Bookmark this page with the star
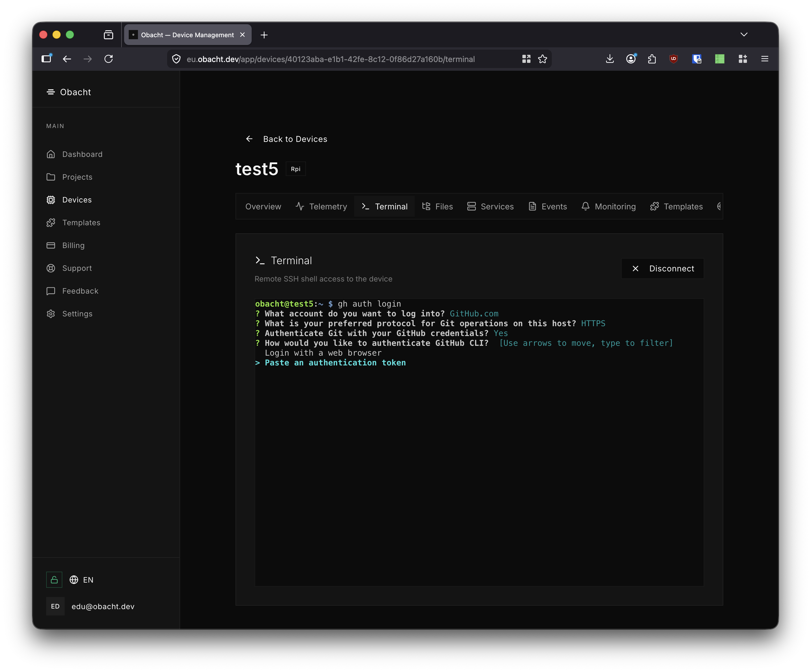This screenshot has height=672, width=811. [543, 59]
